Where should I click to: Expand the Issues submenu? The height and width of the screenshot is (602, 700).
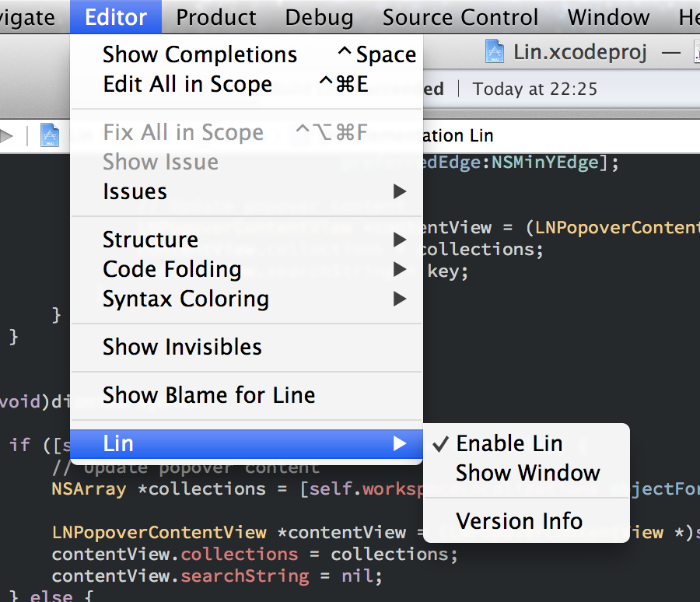coord(135,191)
